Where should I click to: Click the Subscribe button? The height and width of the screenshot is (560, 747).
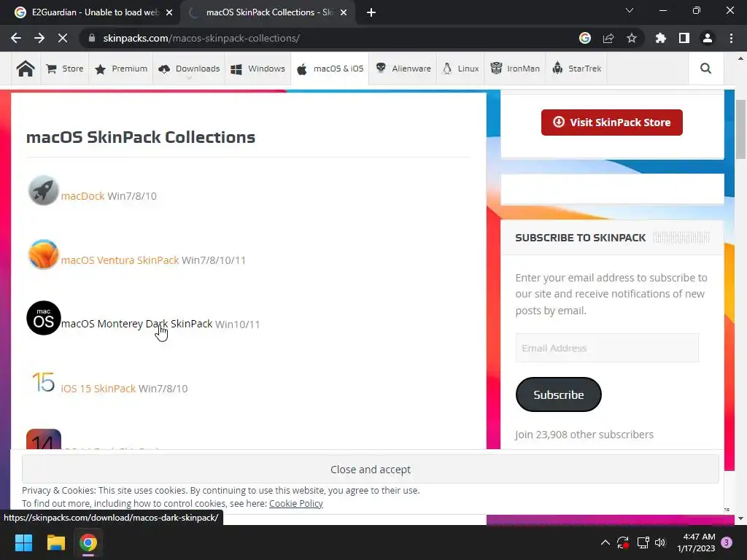[x=558, y=394]
